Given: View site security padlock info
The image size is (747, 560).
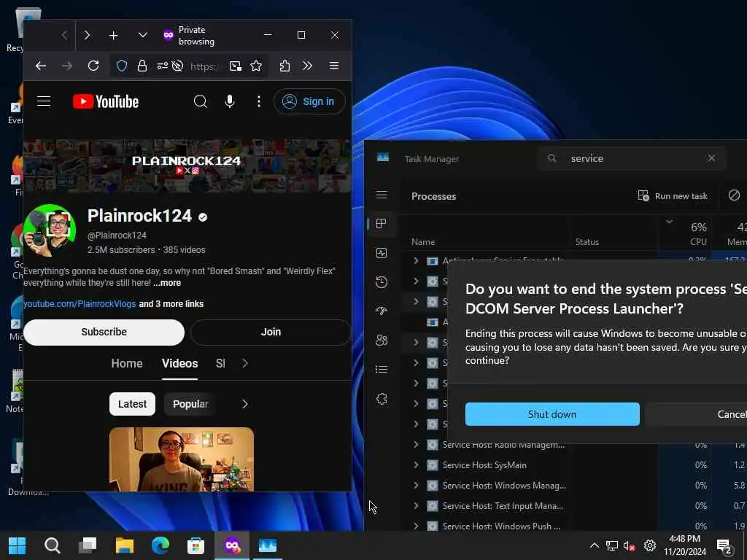Looking at the screenshot, I should pos(142,66).
